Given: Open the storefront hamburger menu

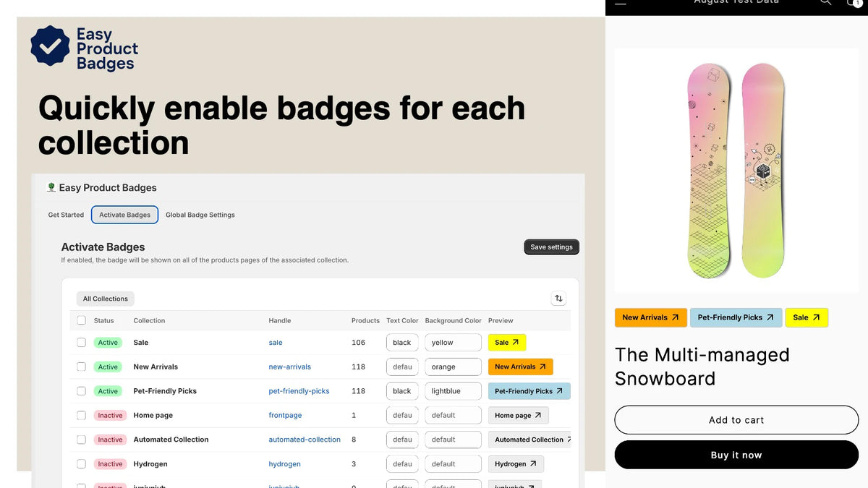Looking at the screenshot, I should (x=620, y=3).
